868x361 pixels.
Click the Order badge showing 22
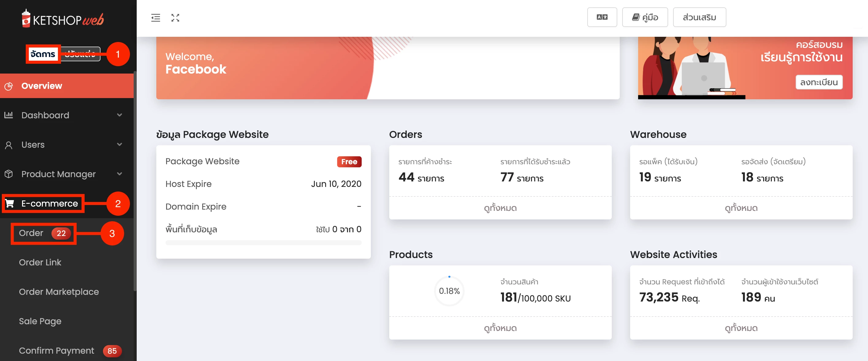pyautogui.click(x=61, y=234)
